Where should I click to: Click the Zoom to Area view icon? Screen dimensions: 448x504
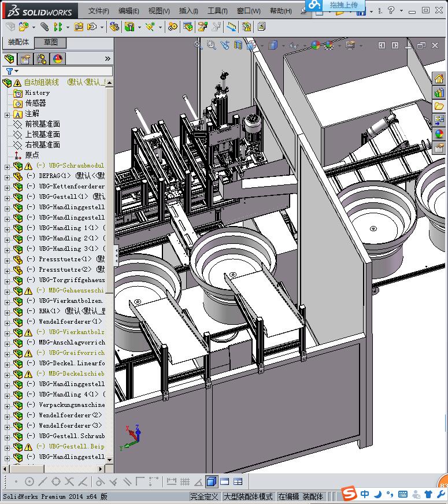click(x=211, y=45)
